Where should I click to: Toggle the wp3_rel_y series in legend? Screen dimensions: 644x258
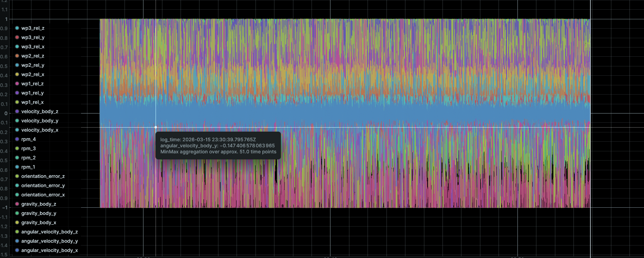click(x=33, y=37)
